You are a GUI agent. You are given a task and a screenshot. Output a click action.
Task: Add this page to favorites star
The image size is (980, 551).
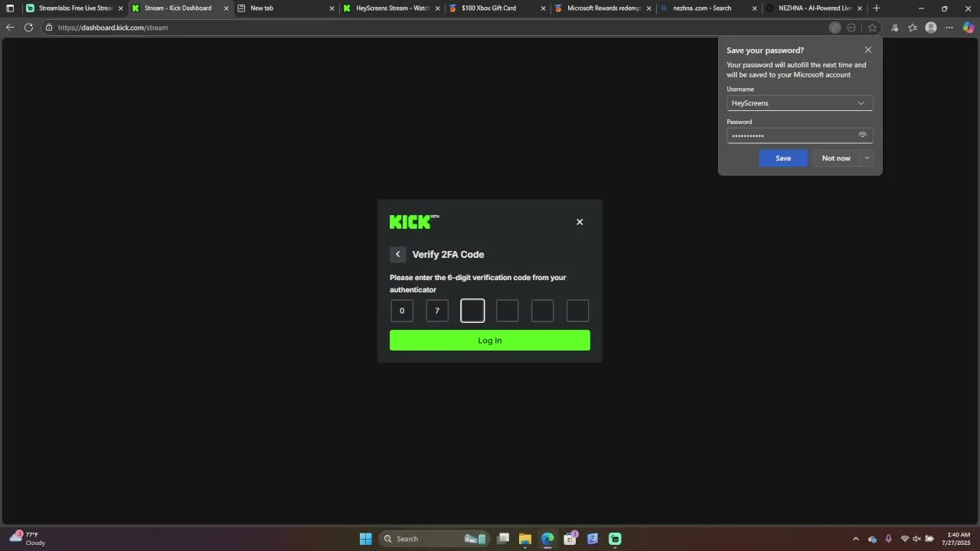coord(872,28)
